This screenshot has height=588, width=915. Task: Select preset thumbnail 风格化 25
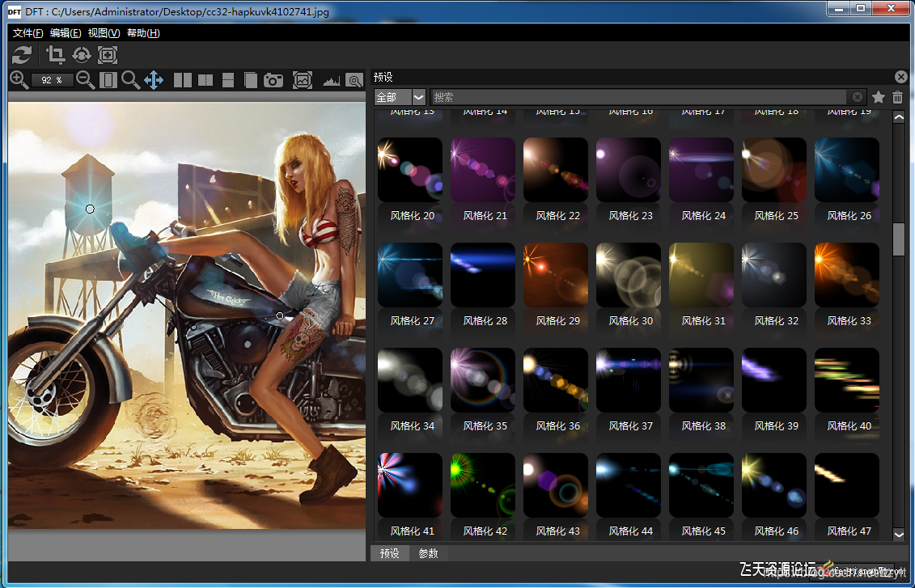[774, 170]
